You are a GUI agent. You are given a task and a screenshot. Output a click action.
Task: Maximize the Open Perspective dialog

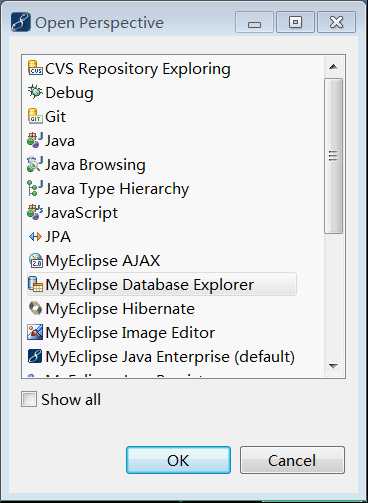pos(295,22)
